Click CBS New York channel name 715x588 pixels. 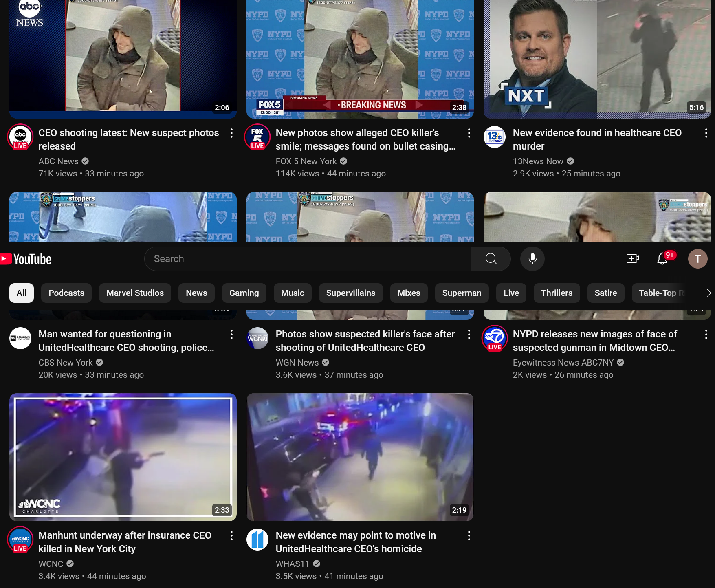coord(66,363)
